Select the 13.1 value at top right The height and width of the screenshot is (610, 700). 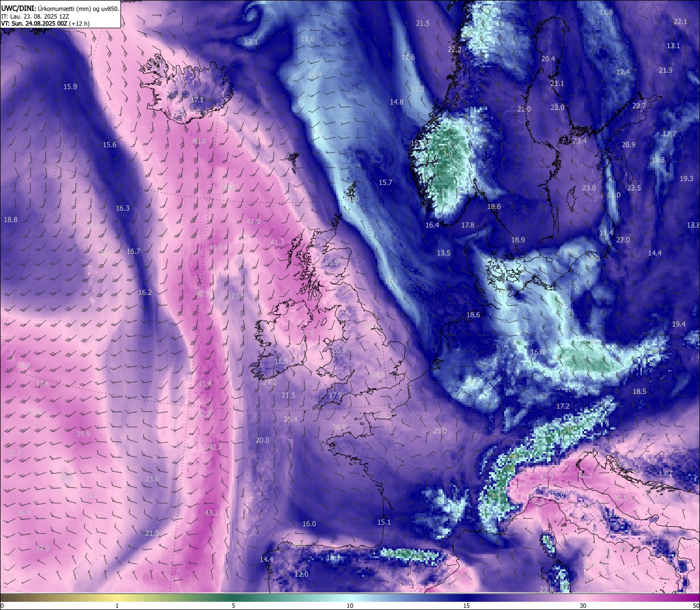click(x=673, y=45)
